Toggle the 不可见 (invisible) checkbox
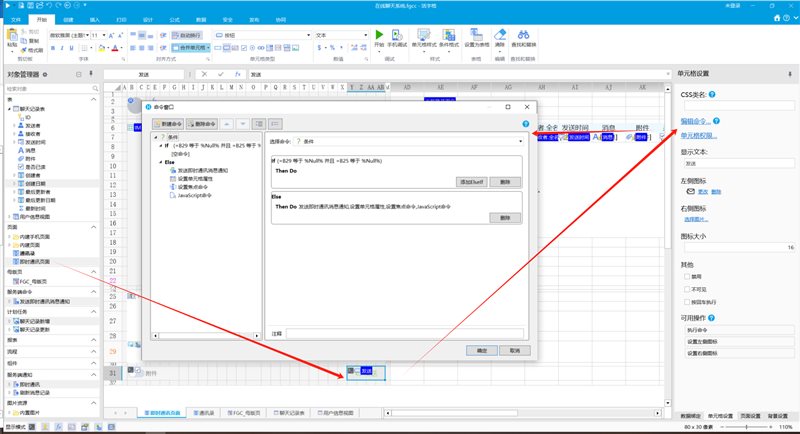 (x=687, y=289)
